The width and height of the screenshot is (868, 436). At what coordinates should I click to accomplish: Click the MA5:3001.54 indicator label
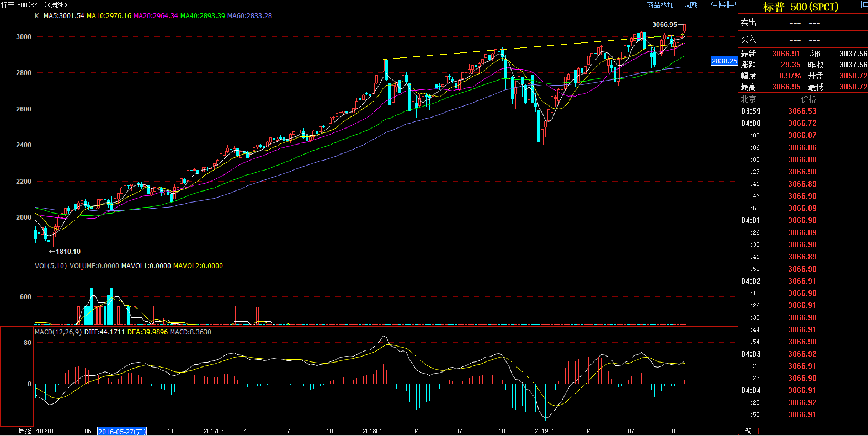point(64,16)
